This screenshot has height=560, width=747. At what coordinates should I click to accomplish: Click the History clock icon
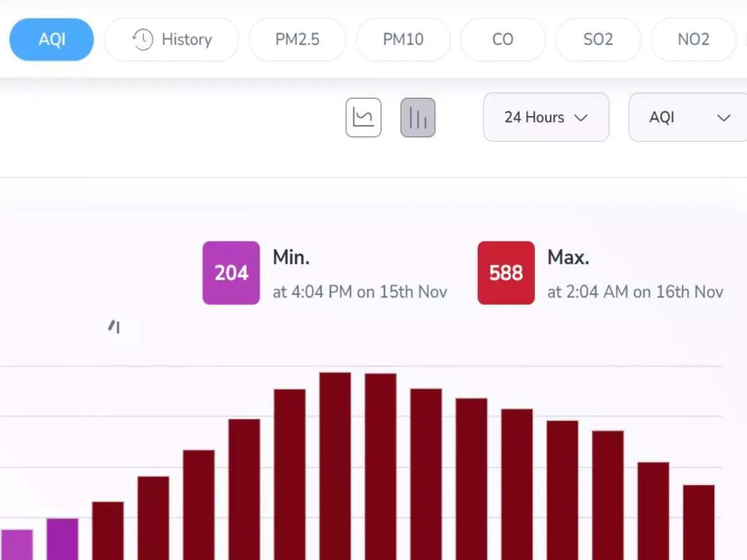pos(143,39)
